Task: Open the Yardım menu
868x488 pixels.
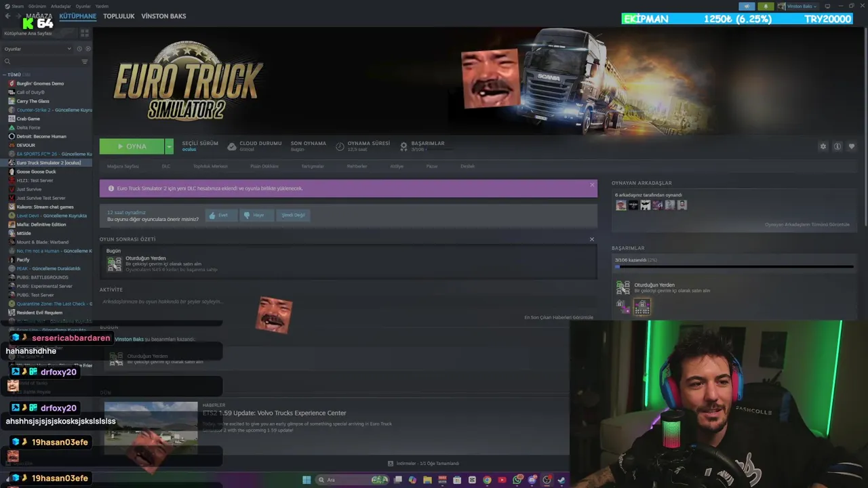Action: click(x=102, y=6)
